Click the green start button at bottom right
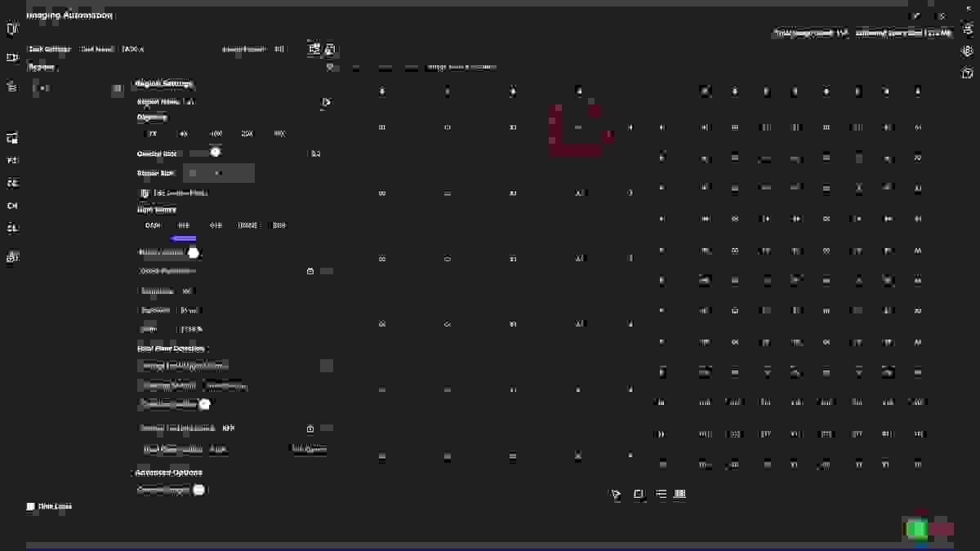Screen dimensions: 980x551 tap(917, 529)
